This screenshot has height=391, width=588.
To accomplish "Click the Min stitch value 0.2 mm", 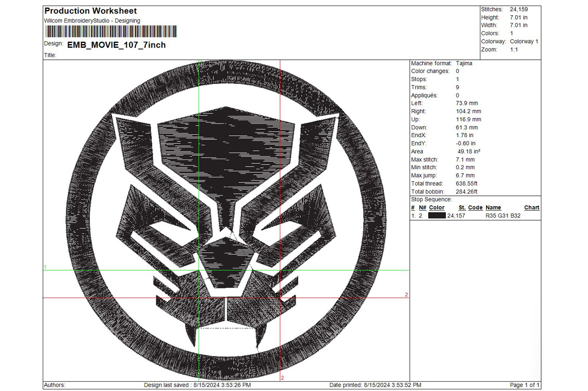I will [x=465, y=167].
